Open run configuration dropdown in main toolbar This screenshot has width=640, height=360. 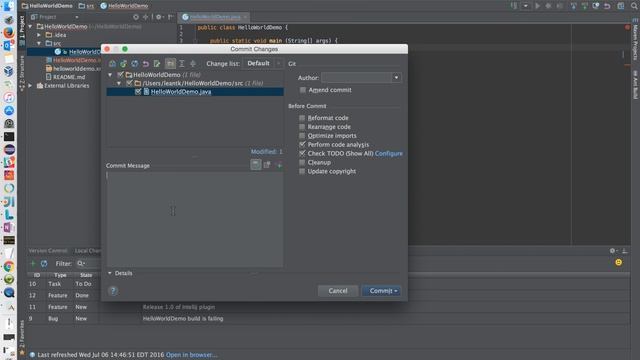point(526,6)
